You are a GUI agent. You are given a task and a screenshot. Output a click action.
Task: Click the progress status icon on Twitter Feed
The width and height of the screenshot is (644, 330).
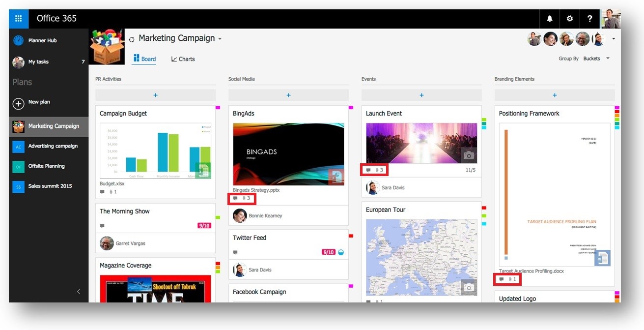pyautogui.click(x=341, y=252)
